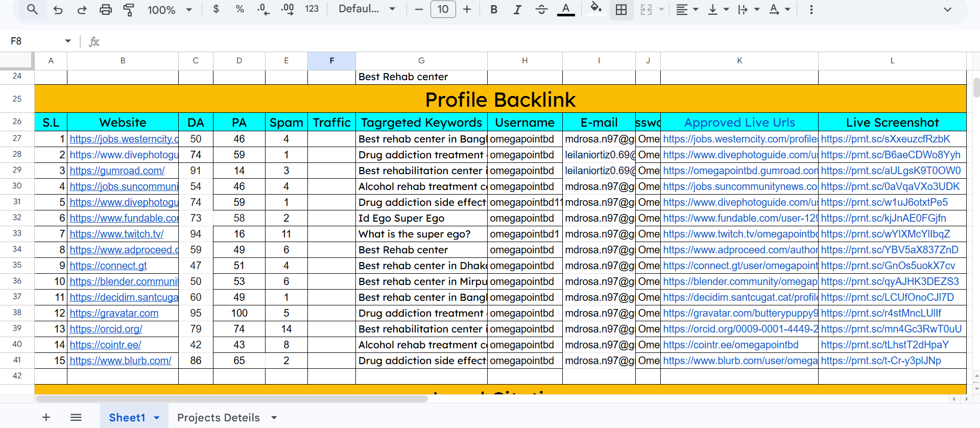Click the merge cells icon
The width and height of the screenshot is (980, 428).
[x=646, y=9]
